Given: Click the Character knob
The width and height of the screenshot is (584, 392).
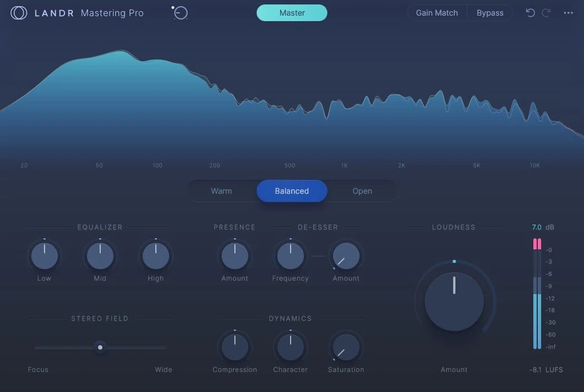Looking at the screenshot, I should [291, 347].
